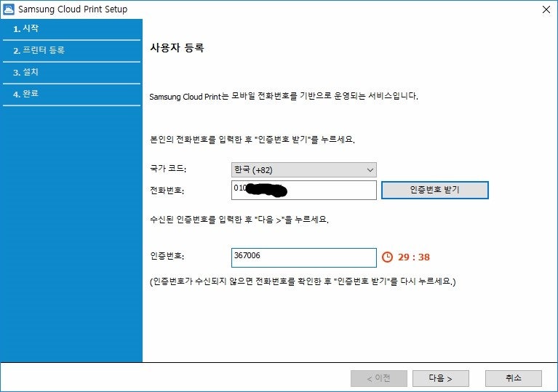This screenshot has width=558, height=392.
Task: Click the 인증번호 받기 button
Action: point(435,190)
